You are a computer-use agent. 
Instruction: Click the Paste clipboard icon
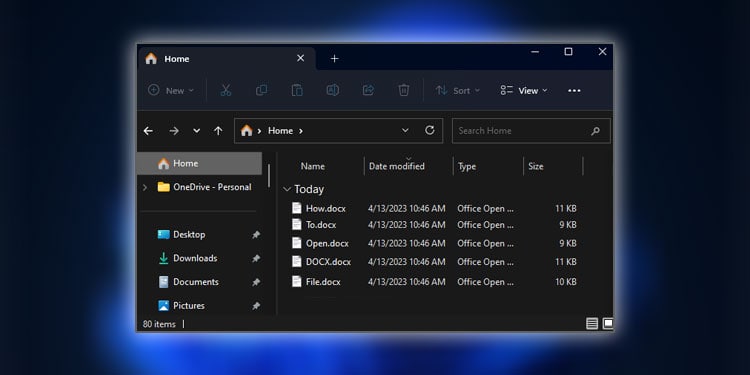click(297, 90)
